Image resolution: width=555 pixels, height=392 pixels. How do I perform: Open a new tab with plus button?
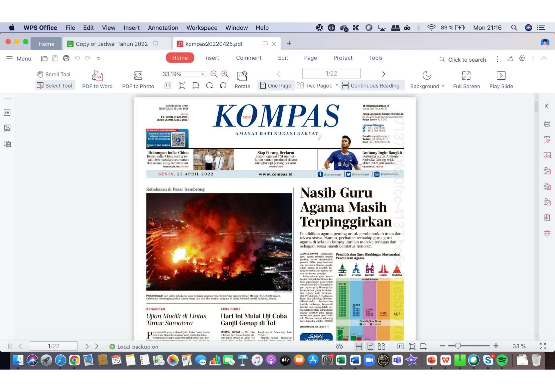click(x=289, y=44)
